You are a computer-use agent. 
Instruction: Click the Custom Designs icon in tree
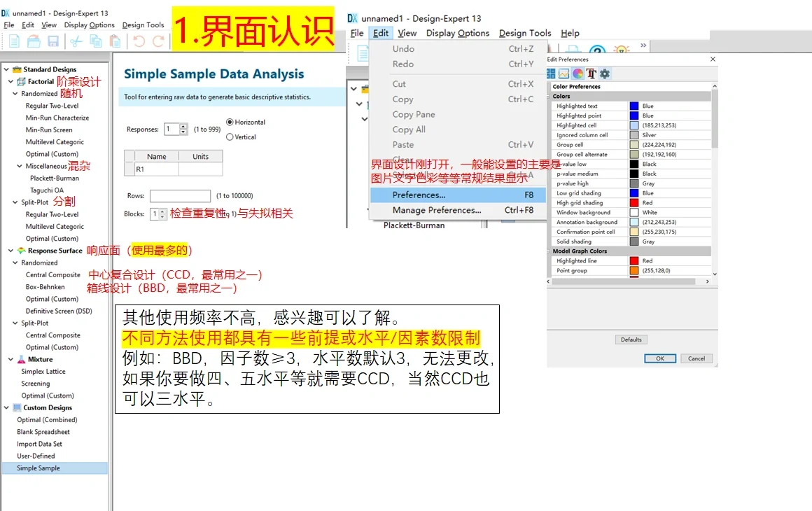(x=17, y=407)
